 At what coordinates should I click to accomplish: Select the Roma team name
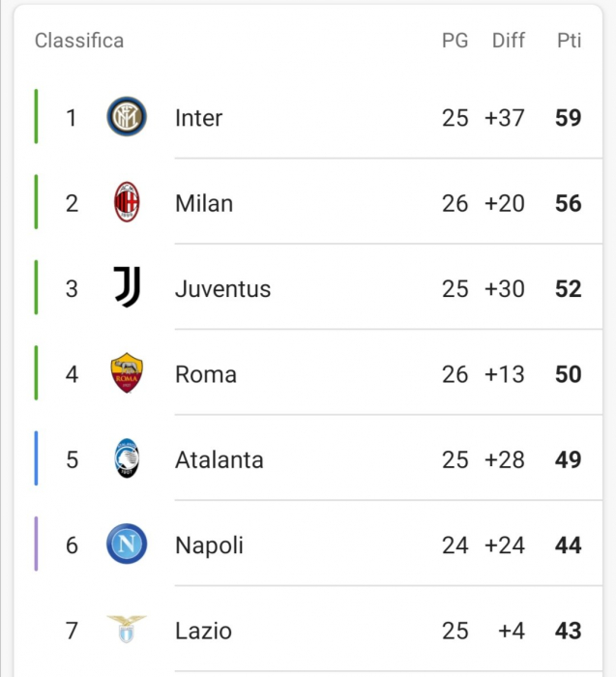tap(206, 374)
